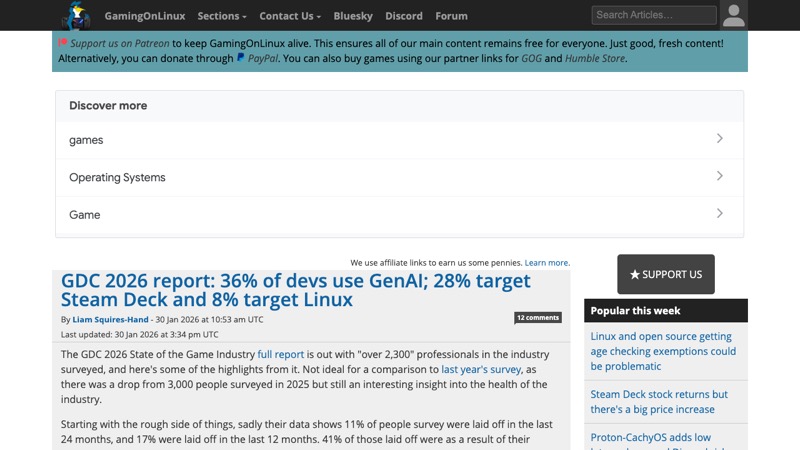
Task: Click the Discover more heading
Action: [108, 106]
